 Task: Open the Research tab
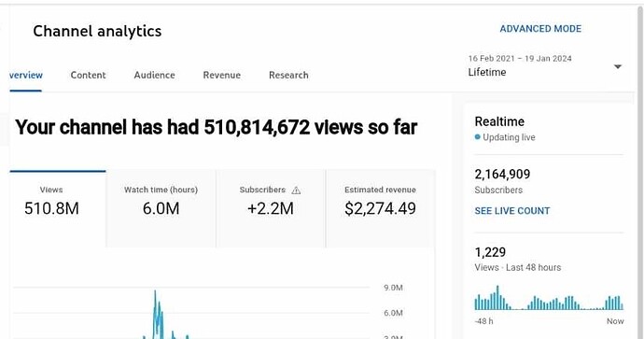[x=288, y=76]
